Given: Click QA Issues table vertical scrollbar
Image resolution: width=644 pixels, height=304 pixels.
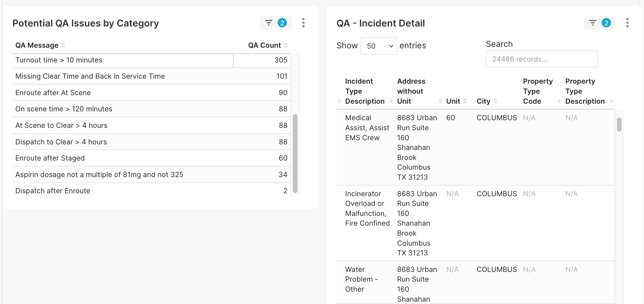Looking at the screenshot, I should pos(295,153).
